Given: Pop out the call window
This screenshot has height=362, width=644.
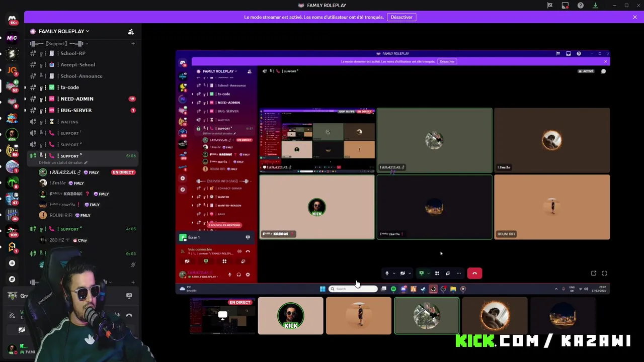Looking at the screenshot, I should point(594,274).
